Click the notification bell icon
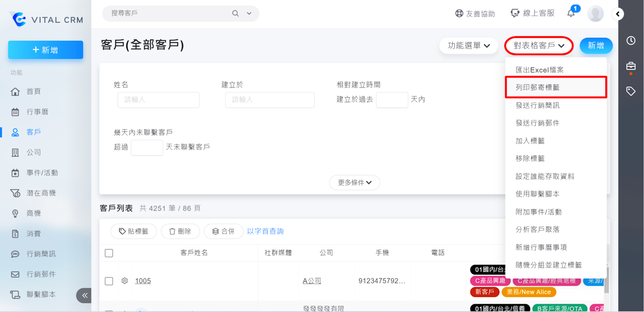644x312 pixels. tap(571, 14)
